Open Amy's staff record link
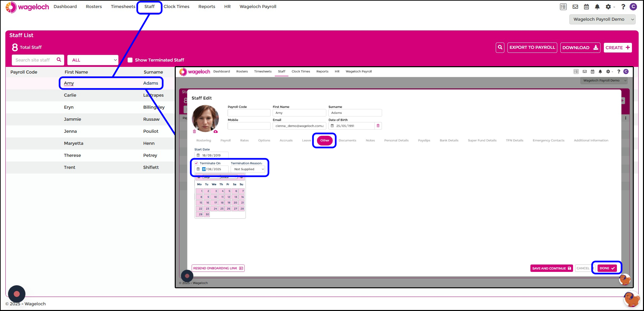Viewport: 644px width, 311px height. point(69,83)
